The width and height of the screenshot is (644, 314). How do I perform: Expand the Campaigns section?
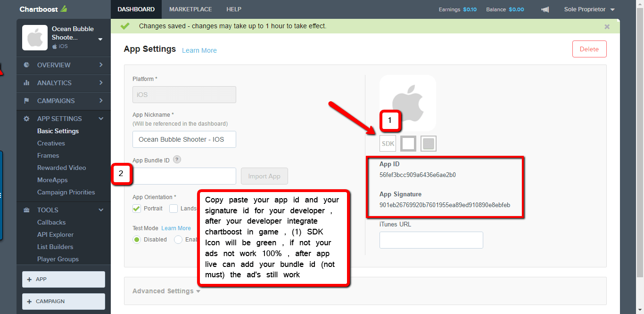pos(101,101)
